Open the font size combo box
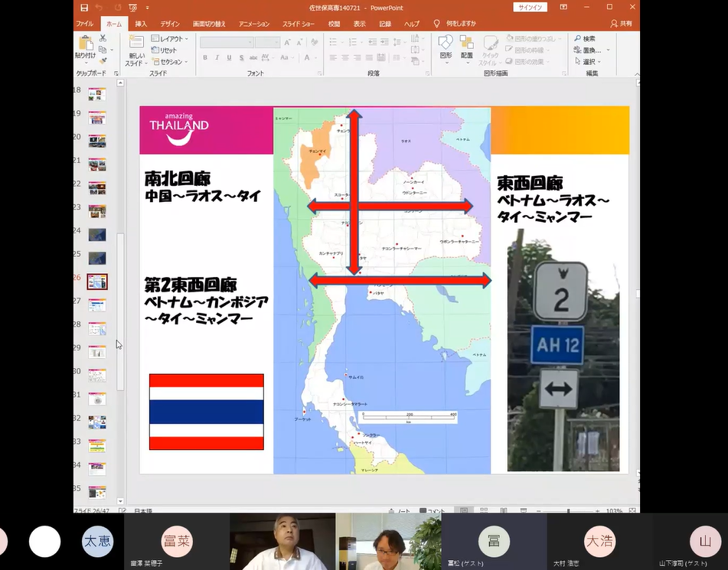 (x=267, y=43)
